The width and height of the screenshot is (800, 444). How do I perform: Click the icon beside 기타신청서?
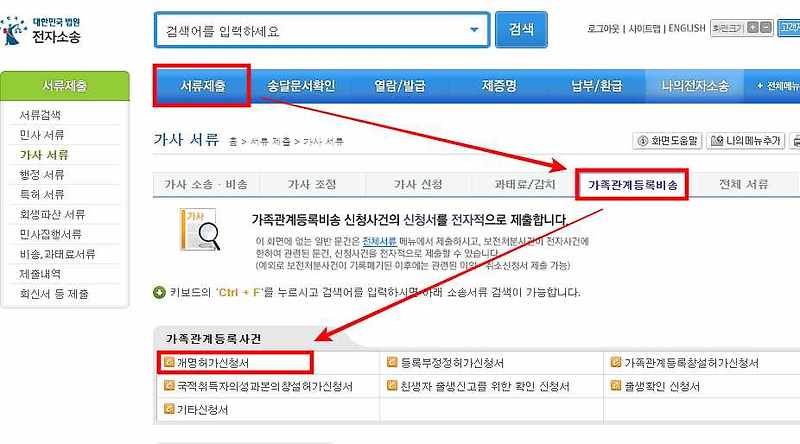(x=169, y=409)
